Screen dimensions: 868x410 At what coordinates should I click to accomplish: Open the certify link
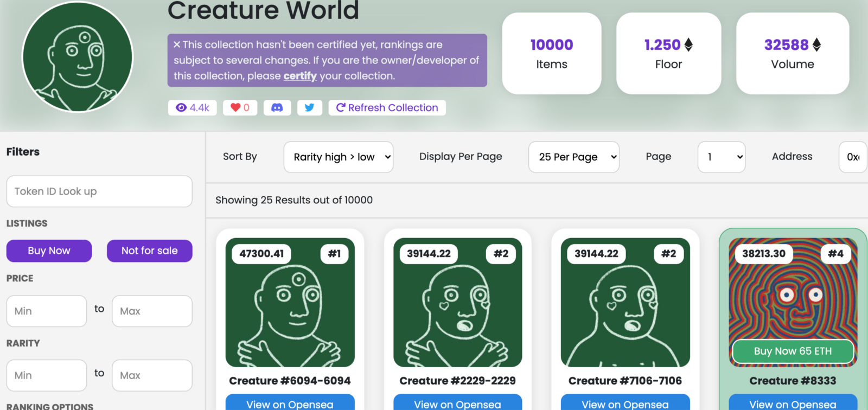point(300,76)
